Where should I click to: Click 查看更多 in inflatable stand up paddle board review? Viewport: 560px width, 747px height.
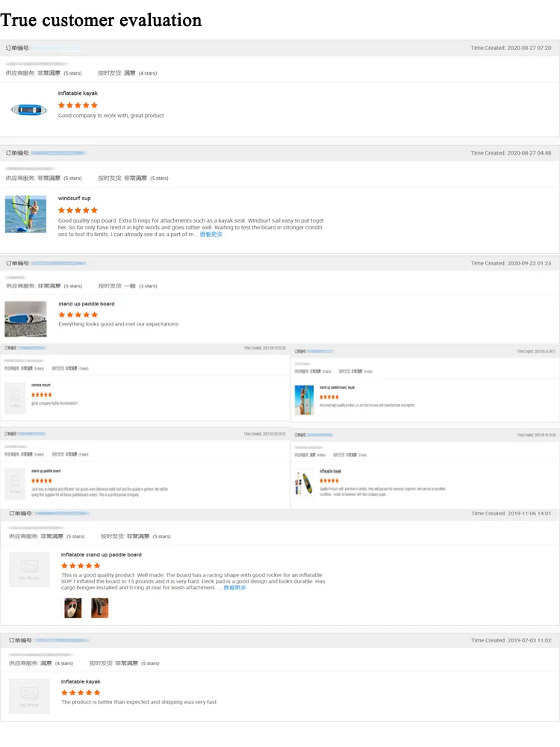coord(234,588)
